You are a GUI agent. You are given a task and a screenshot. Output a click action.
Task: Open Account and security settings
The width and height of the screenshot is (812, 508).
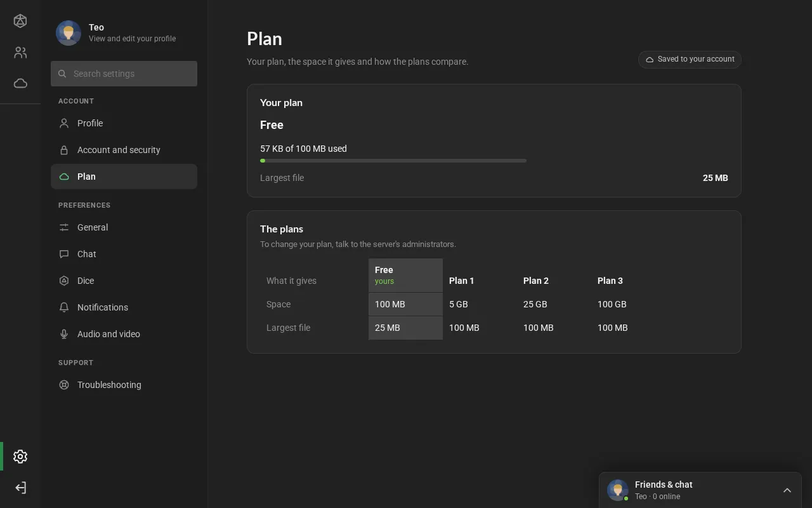point(124,150)
